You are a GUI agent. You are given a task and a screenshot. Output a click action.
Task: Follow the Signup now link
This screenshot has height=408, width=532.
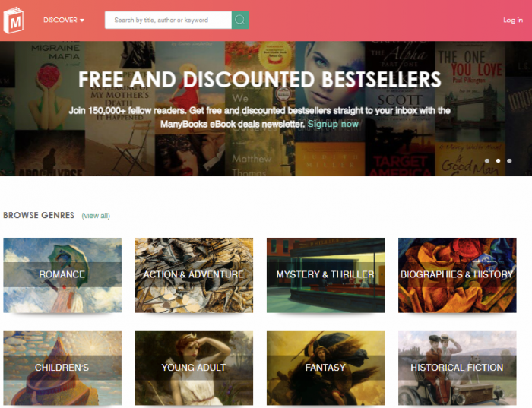333,124
